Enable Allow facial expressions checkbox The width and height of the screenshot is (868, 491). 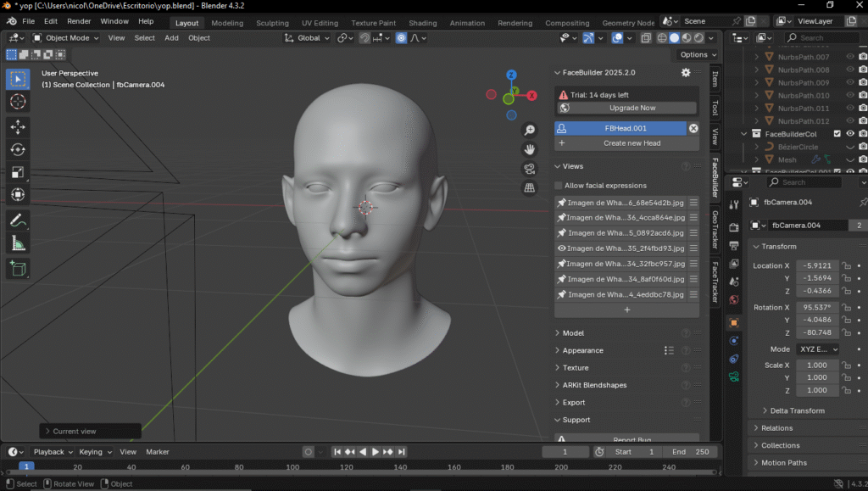pyautogui.click(x=559, y=186)
